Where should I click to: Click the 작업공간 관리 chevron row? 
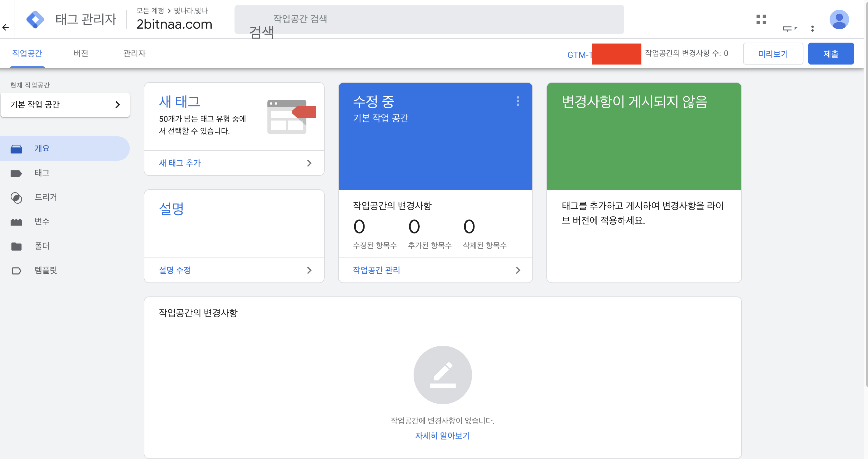pos(435,270)
